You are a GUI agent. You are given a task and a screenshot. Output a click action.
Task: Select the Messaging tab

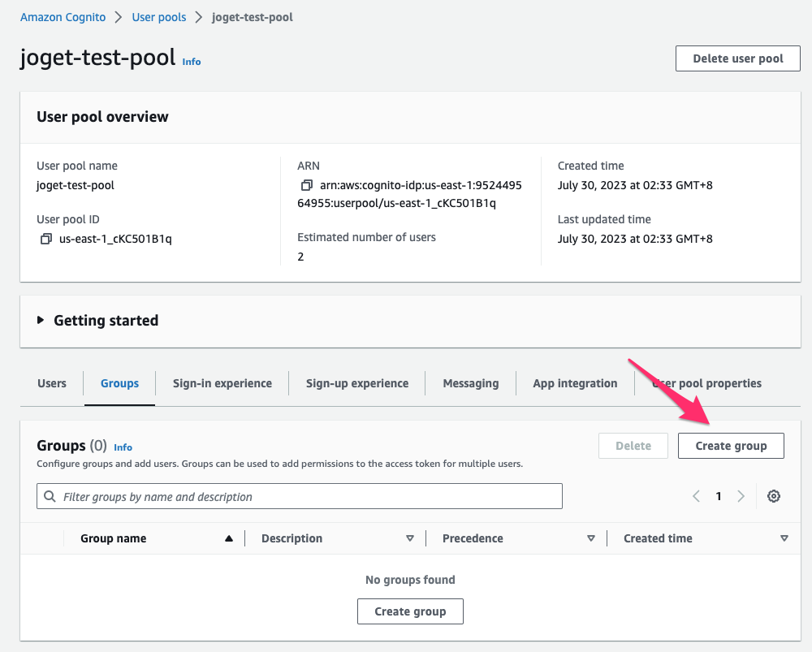pyautogui.click(x=470, y=383)
